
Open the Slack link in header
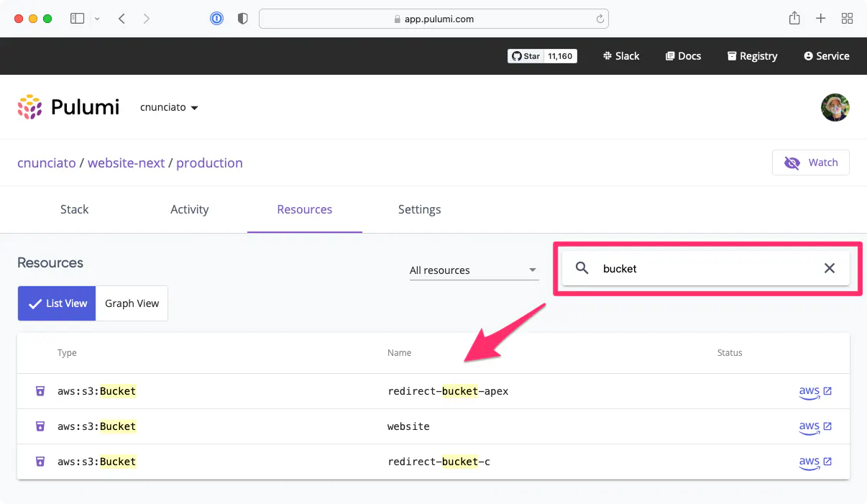click(x=621, y=56)
